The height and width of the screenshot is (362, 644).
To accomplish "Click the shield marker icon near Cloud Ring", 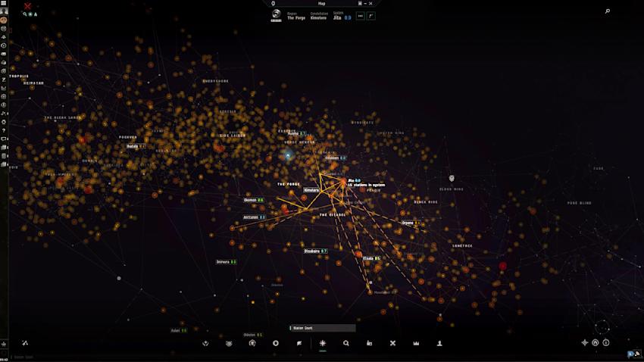I will coord(452,178).
